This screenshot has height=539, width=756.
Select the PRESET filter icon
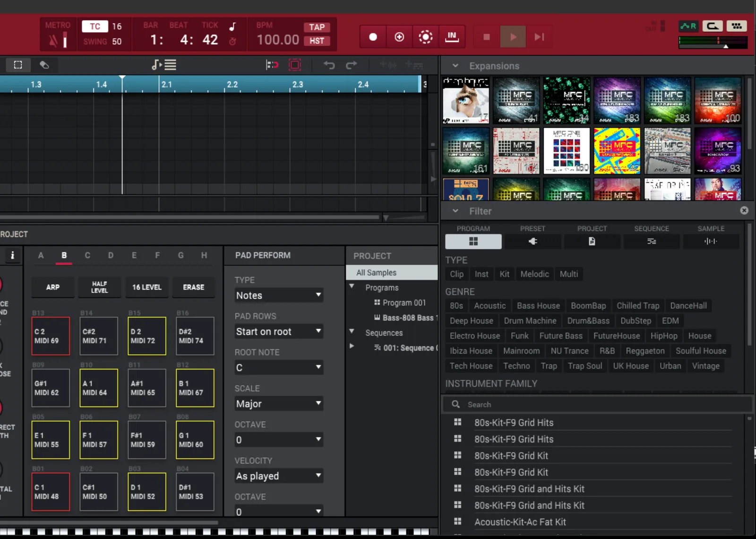pyautogui.click(x=533, y=241)
